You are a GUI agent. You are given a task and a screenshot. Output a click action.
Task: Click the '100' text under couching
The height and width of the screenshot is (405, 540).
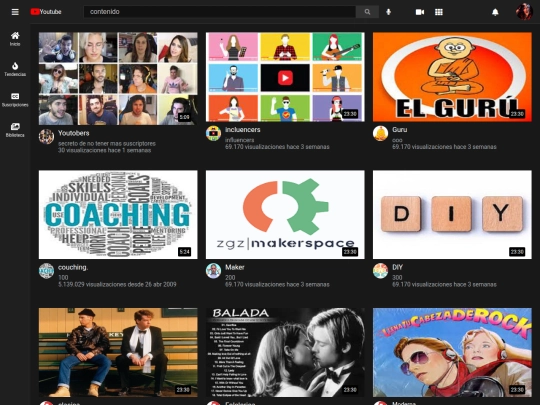tap(63, 278)
